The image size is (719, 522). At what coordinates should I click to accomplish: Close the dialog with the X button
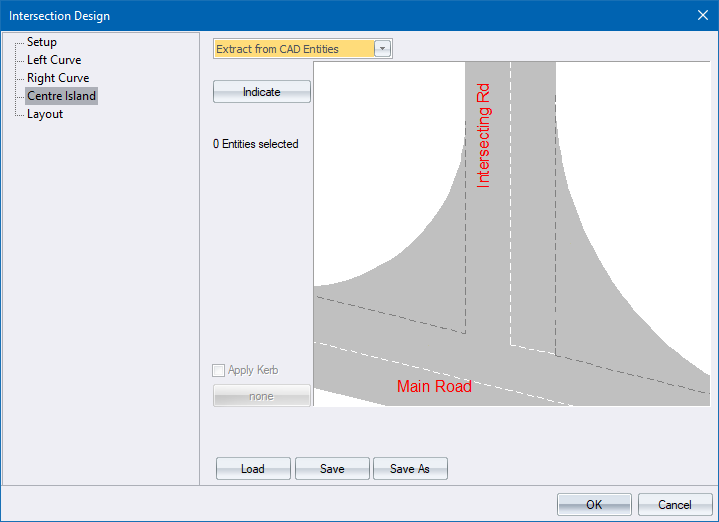pyautogui.click(x=702, y=15)
